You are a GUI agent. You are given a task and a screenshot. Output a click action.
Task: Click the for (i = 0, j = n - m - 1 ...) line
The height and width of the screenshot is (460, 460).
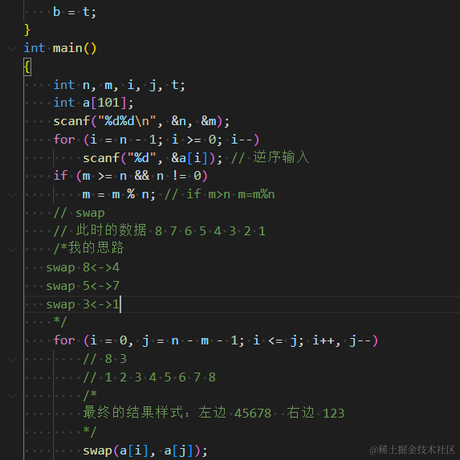click(216, 341)
